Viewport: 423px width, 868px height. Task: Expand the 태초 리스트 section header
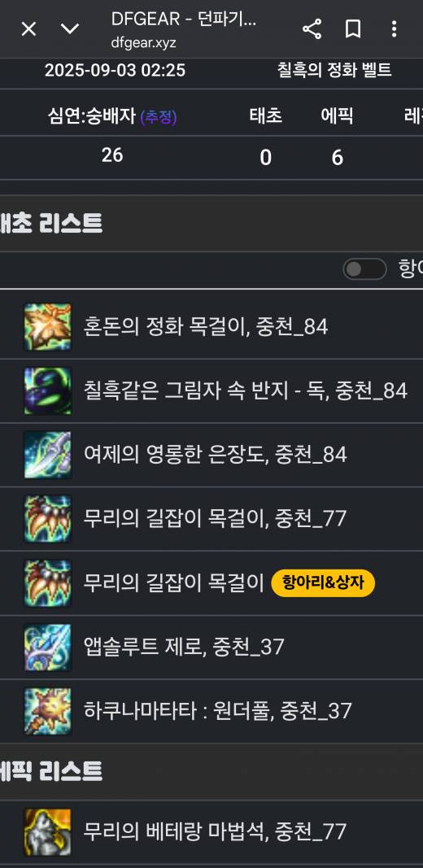pyautogui.click(x=51, y=224)
